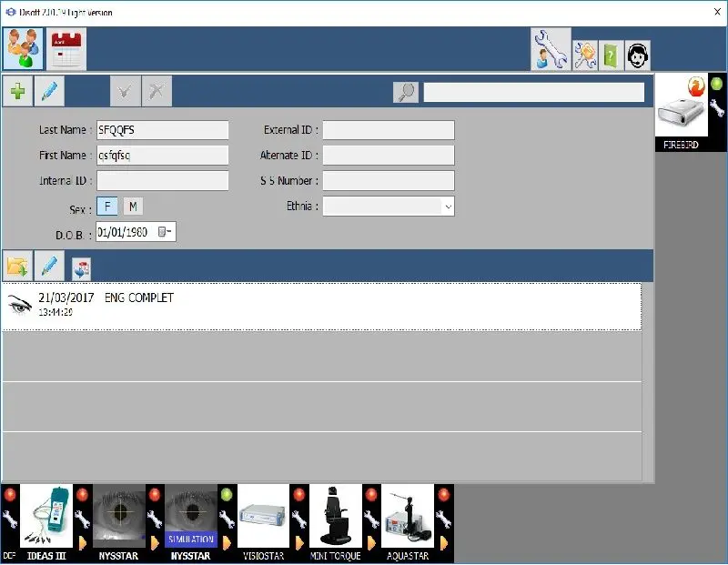This screenshot has height=565, width=728.
Task: Click the Last Name field
Action: (162, 130)
